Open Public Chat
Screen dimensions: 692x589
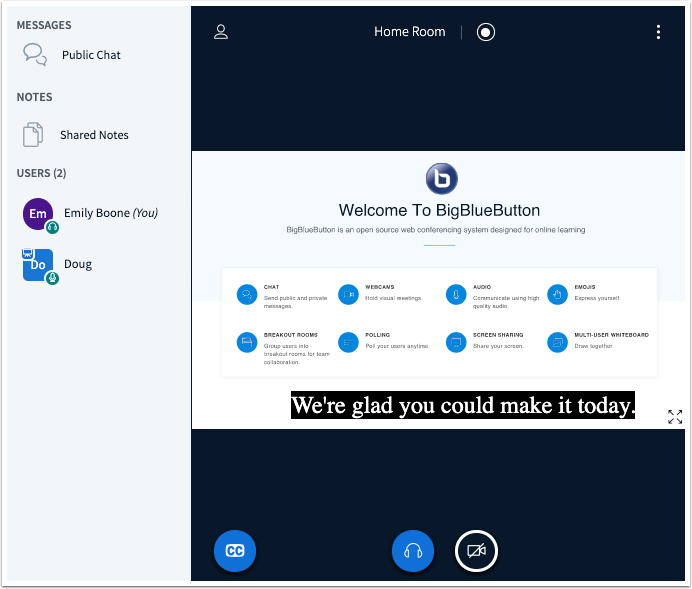tap(91, 55)
